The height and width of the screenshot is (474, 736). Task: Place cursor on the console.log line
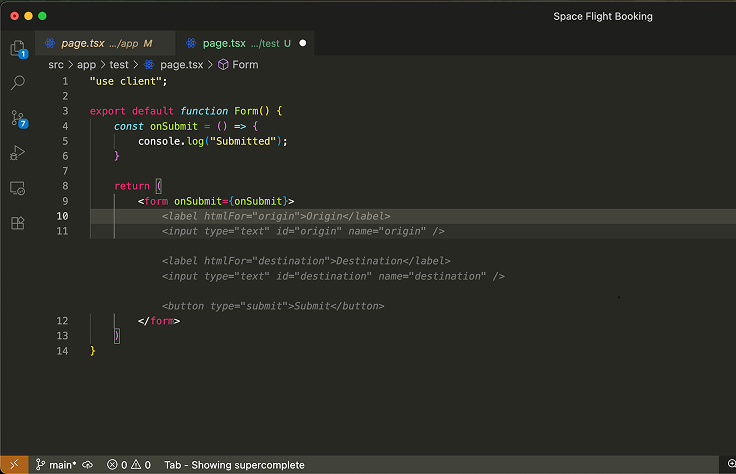[212, 141]
